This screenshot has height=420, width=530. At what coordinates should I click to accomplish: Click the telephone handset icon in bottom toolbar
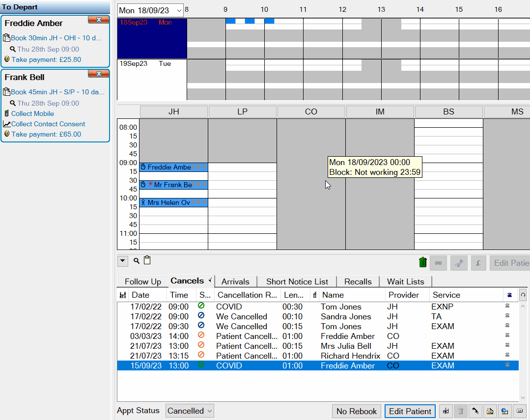[x=475, y=411]
